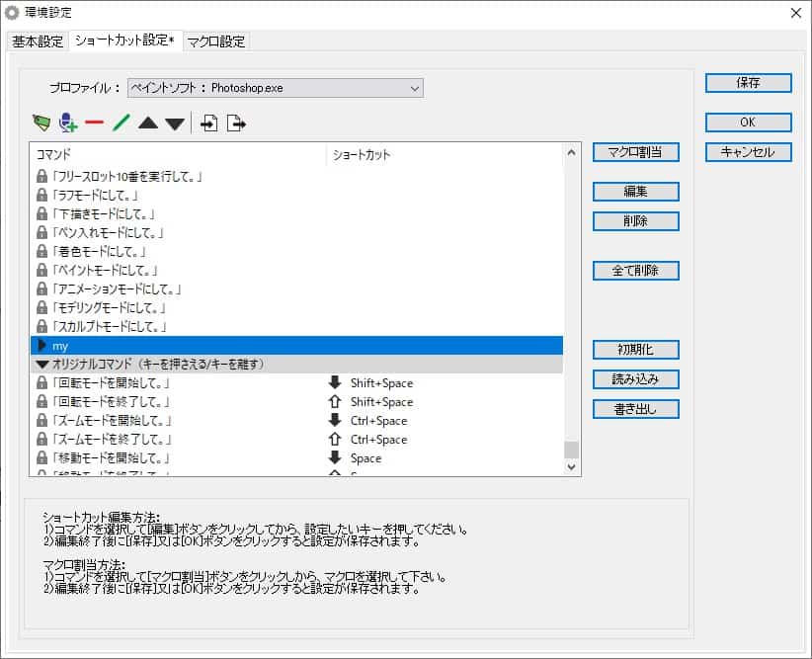Click the add voice command microphone icon
This screenshot has height=659, width=812.
click(x=68, y=123)
